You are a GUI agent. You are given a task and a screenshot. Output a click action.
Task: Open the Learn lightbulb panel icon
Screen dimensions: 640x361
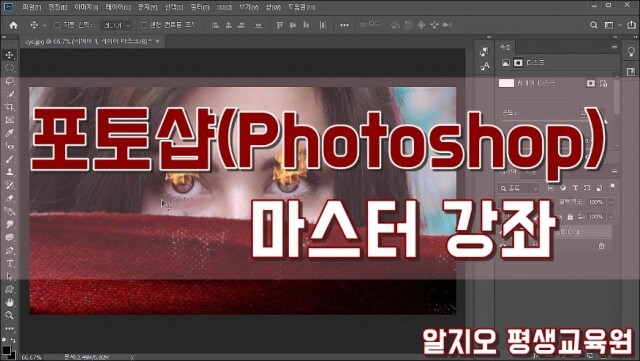coord(631,52)
